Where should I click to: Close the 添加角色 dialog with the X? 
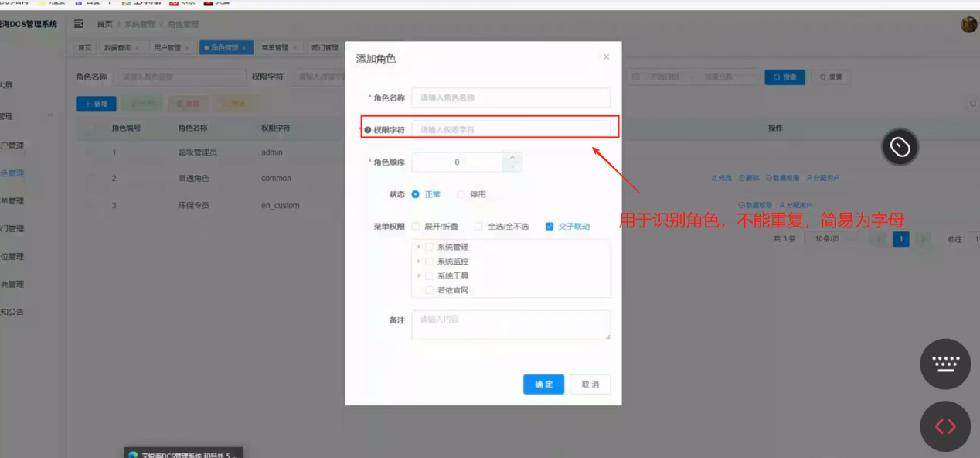(x=606, y=56)
